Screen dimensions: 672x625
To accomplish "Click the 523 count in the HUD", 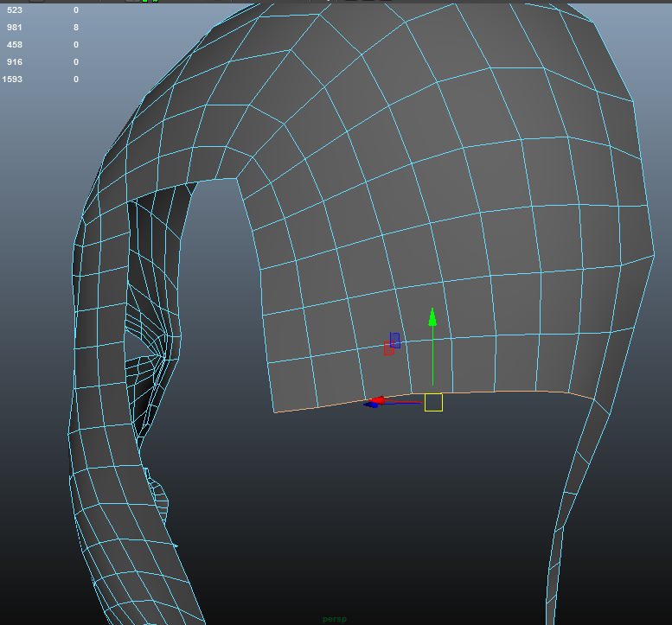I will coord(14,10).
